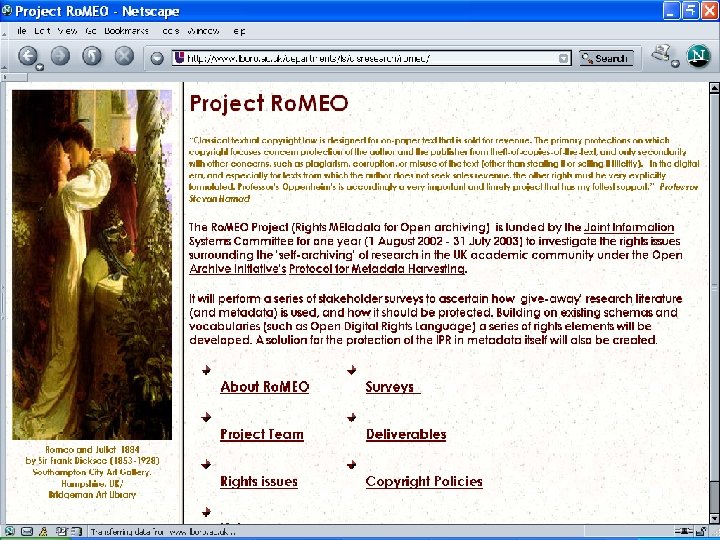This screenshot has width=720, height=540.
Task: Click the arrow bullet above Rights issues
Action: click(x=206, y=464)
